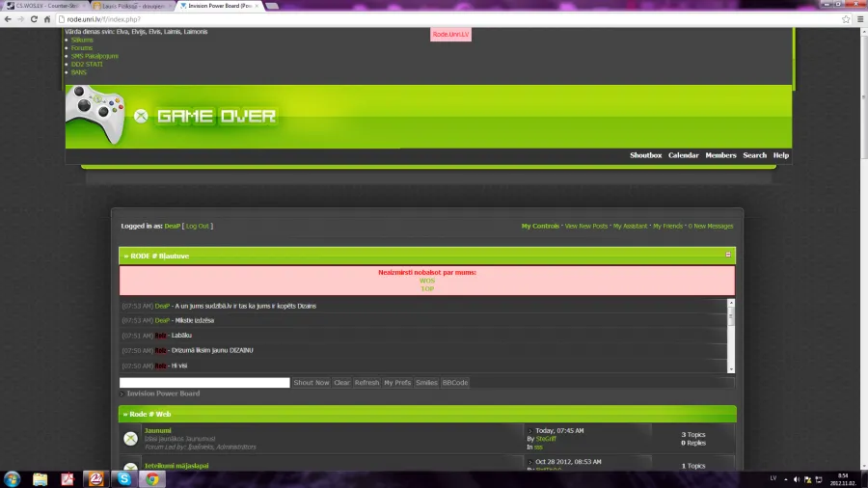
Task: Open Ieteikumi mājaslapai forum
Action: coord(176,466)
